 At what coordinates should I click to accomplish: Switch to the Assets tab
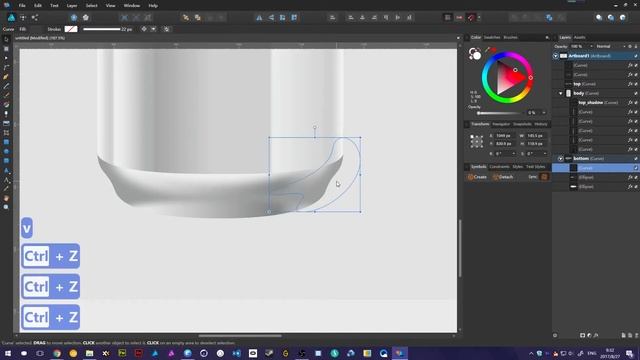pos(580,37)
